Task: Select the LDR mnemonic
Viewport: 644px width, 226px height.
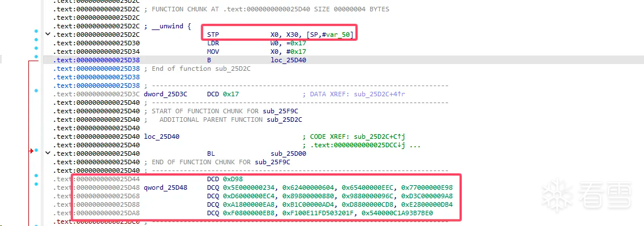Action: coord(213,43)
